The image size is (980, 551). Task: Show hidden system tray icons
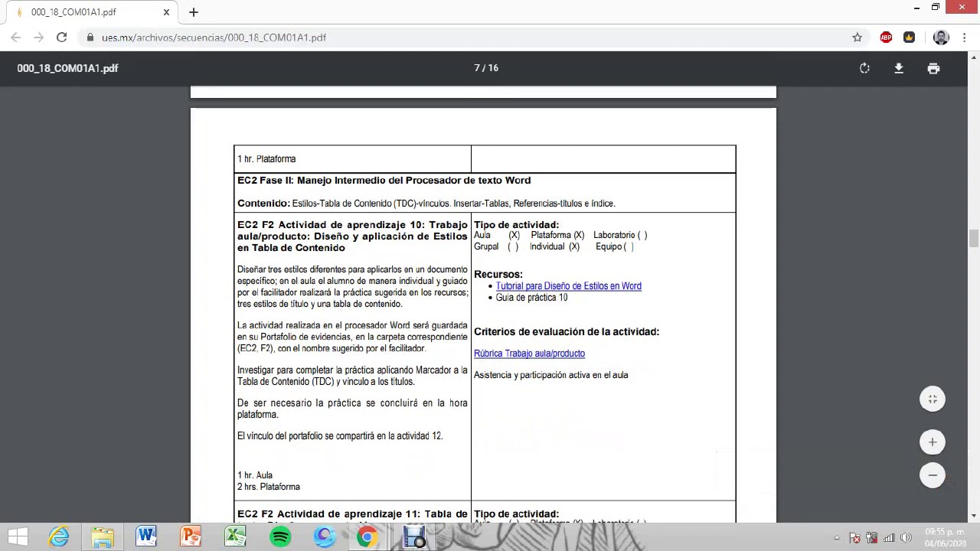[837, 538]
